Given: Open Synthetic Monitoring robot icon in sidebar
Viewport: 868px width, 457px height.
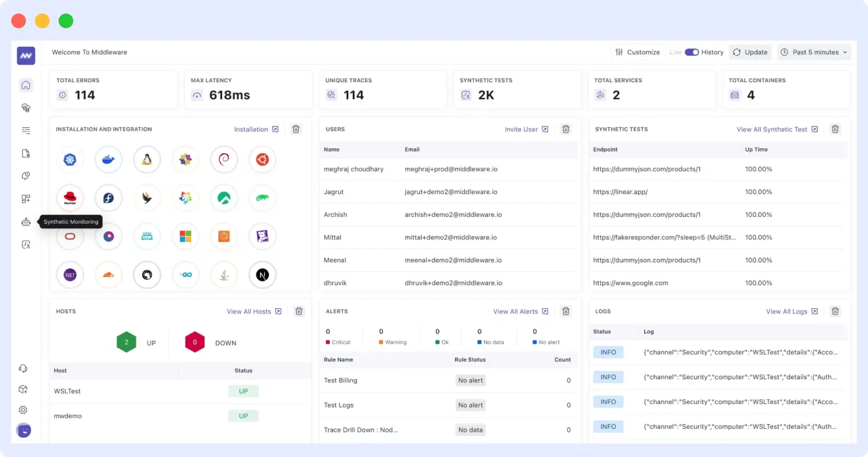Looking at the screenshot, I should pos(26,222).
